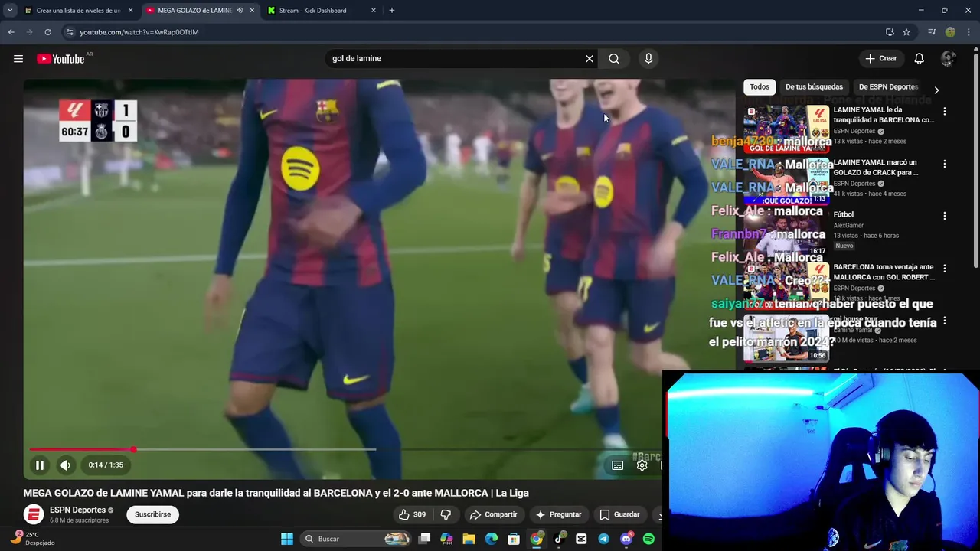The width and height of the screenshot is (980, 551).
Task: Like the video with 309 likes
Action: [412, 515]
